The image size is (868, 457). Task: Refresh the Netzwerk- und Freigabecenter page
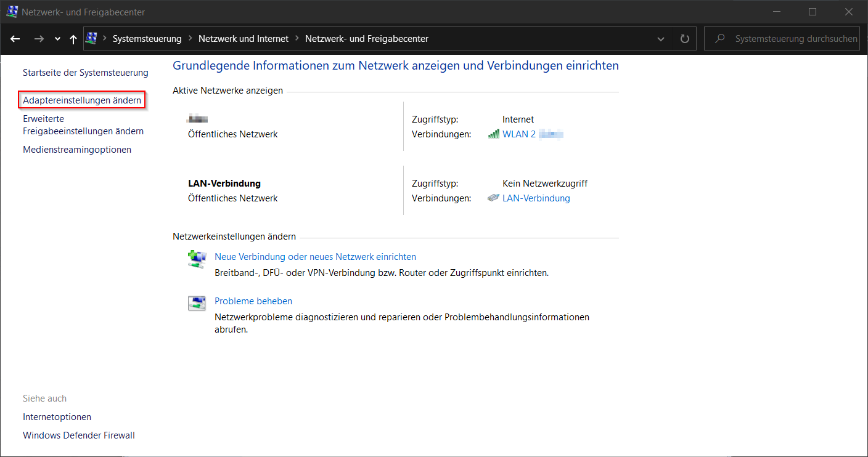coord(684,39)
